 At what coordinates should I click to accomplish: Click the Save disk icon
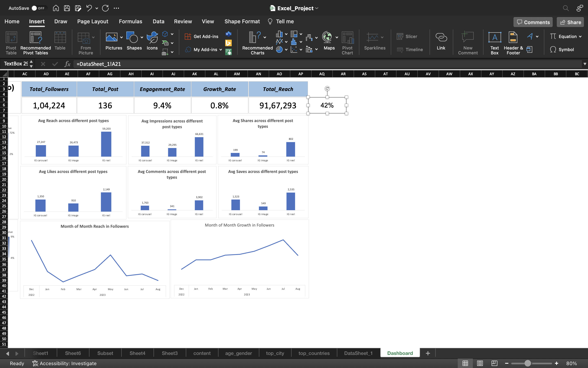pyautogui.click(x=67, y=8)
